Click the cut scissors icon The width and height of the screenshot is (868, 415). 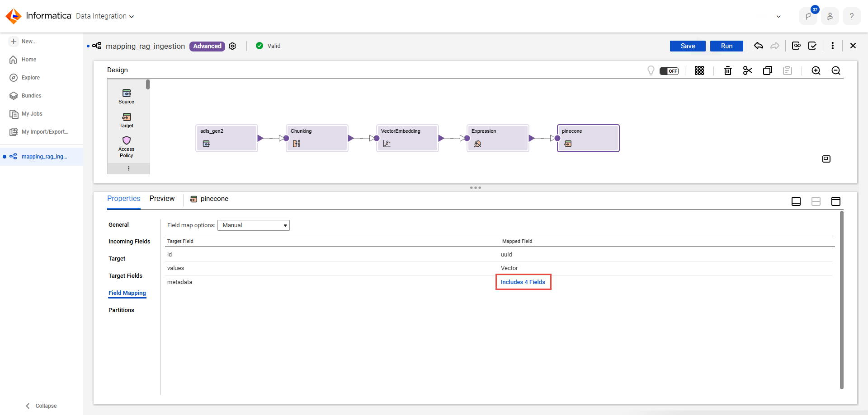tap(748, 70)
